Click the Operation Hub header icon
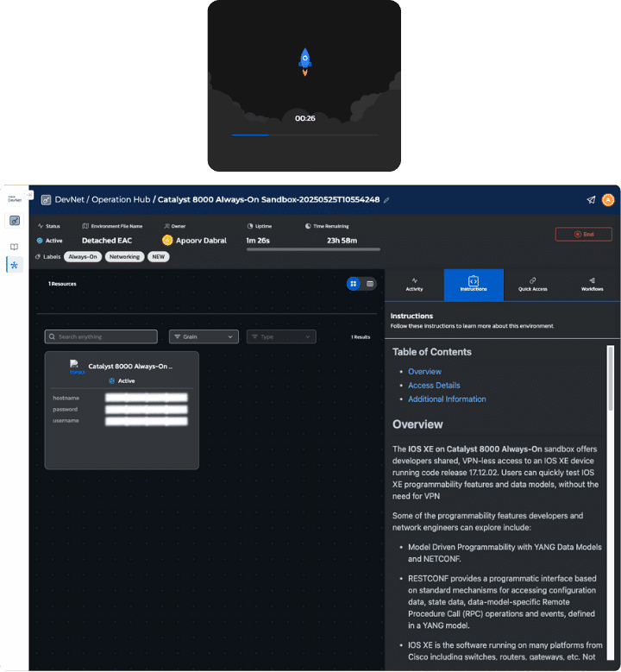 coord(46,200)
